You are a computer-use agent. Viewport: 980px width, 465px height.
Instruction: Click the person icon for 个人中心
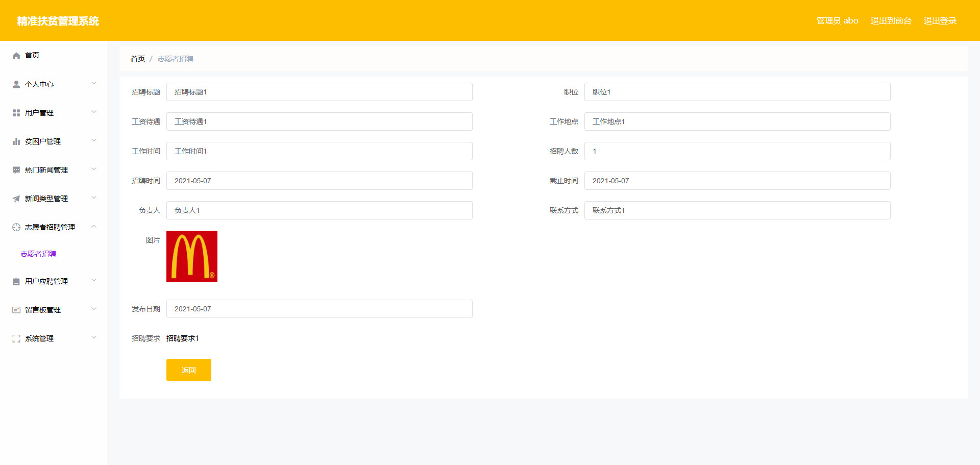[x=16, y=84]
